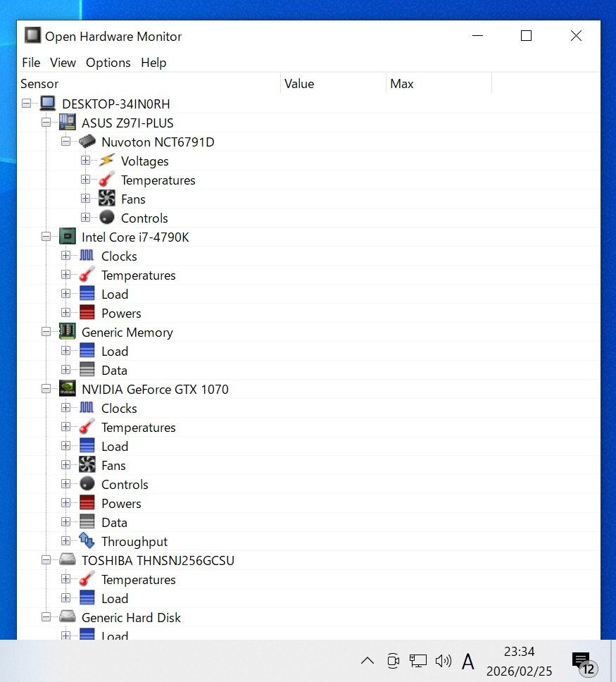Select the GPU Load row label

pyautogui.click(x=115, y=446)
